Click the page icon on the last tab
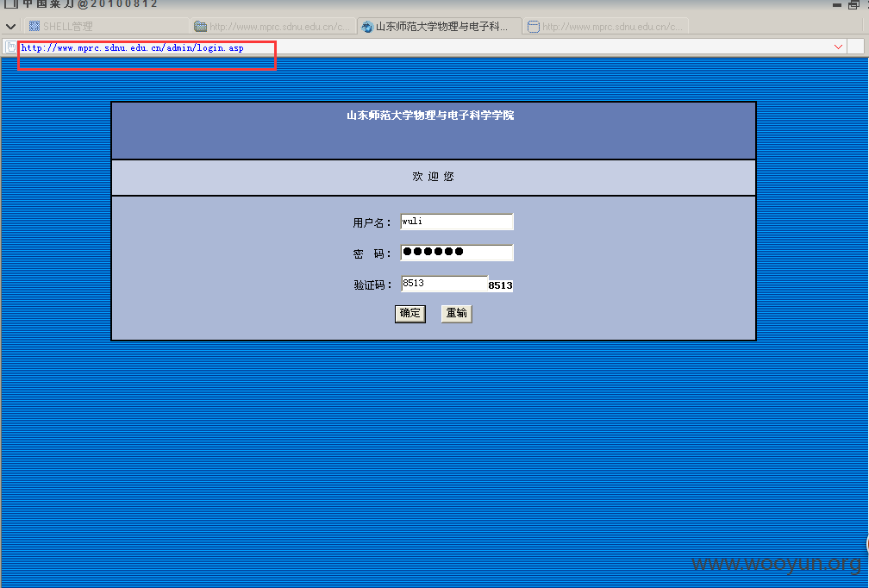The height and width of the screenshot is (588, 869). tap(533, 27)
